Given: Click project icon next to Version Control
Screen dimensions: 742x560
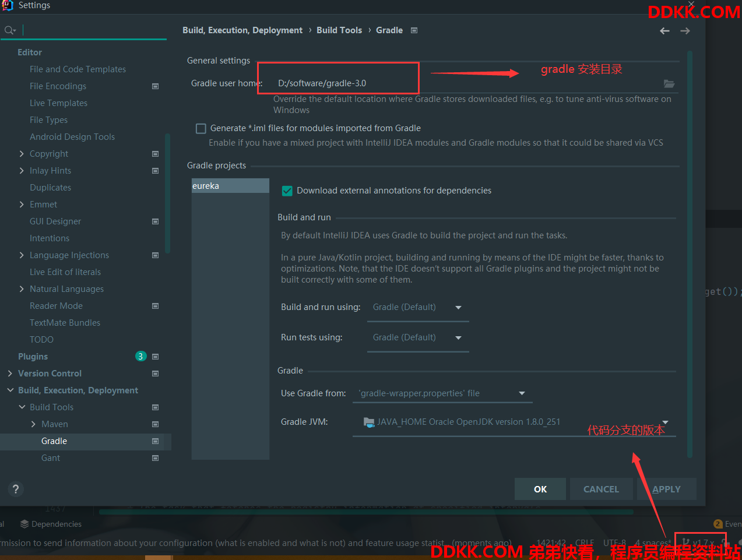Looking at the screenshot, I should 155,374.
